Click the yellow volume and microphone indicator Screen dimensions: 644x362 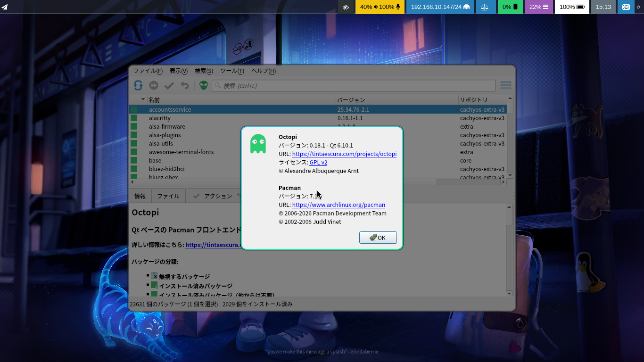[x=380, y=7]
